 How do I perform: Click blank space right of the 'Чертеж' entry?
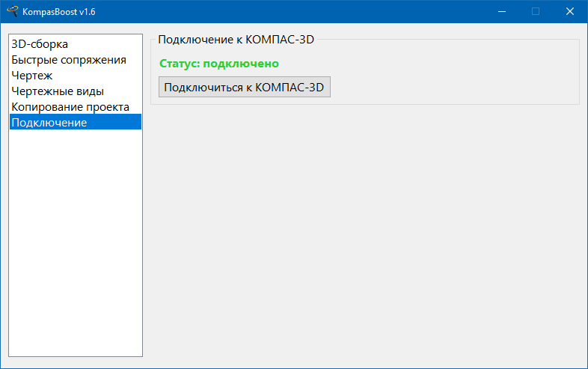pos(97,76)
